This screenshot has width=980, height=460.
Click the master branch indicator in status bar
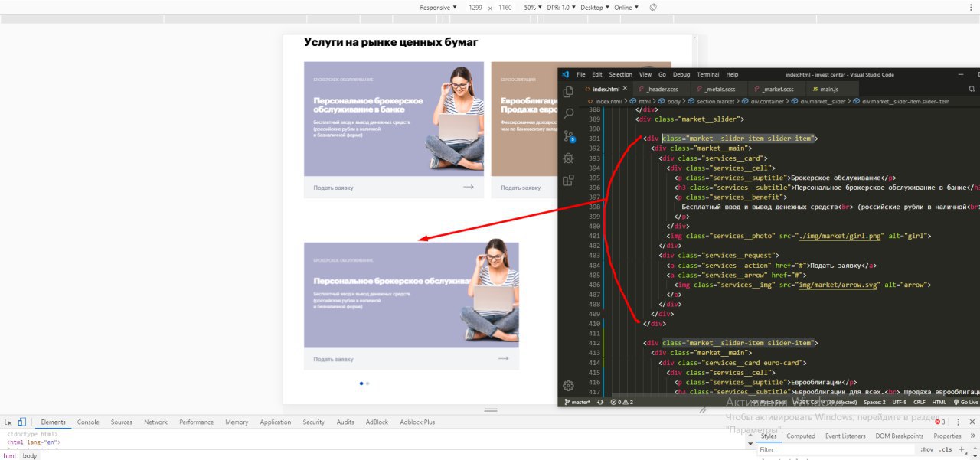point(577,402)
